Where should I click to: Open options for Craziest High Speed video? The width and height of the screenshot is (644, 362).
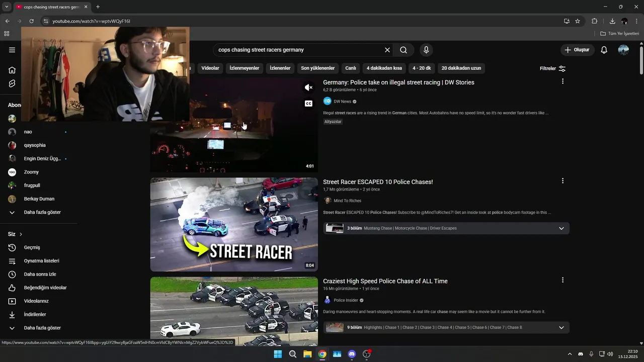pos(562,280)
